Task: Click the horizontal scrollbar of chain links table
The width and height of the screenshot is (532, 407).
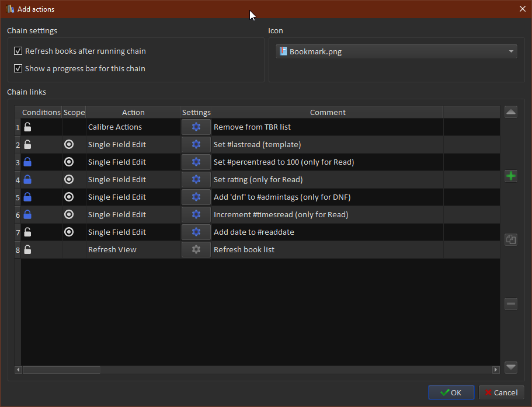Action: 61,370
